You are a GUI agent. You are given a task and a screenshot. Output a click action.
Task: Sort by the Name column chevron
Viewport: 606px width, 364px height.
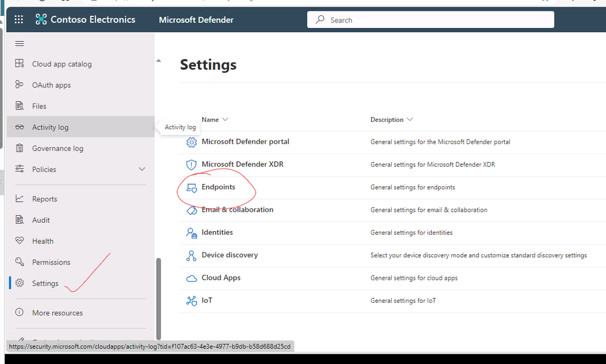point(225,120)
